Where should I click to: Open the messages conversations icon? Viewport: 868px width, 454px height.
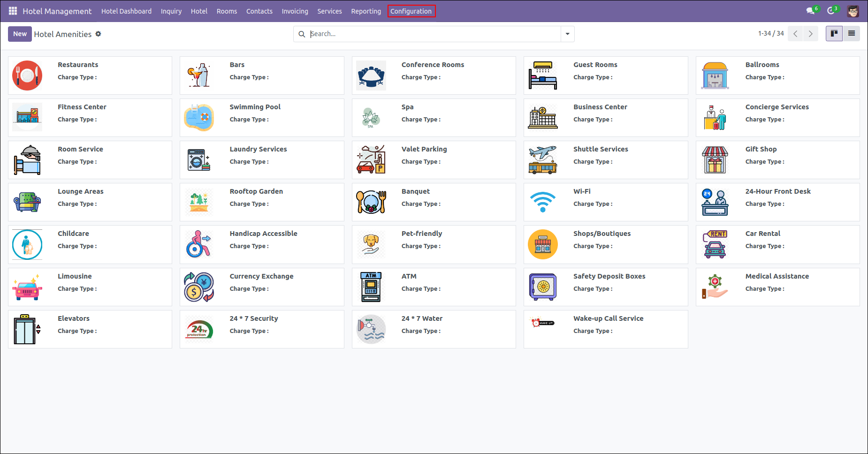tap(811, 10)
